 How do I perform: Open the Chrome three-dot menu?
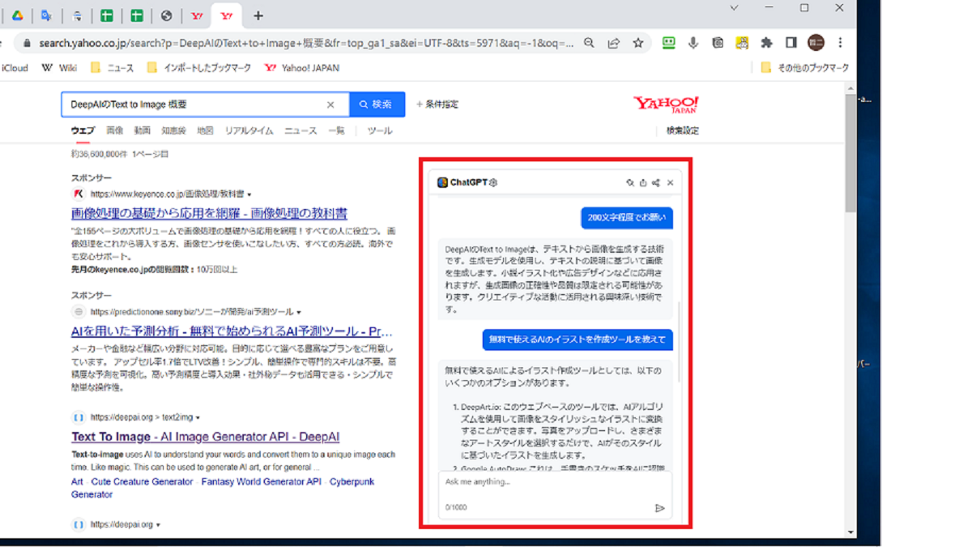(x=840, y=43)
